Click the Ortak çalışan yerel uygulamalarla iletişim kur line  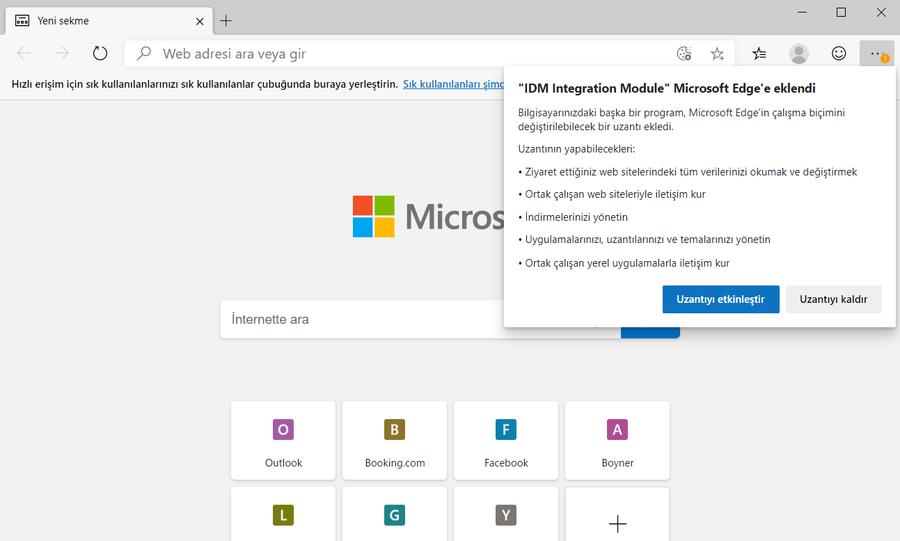pyautogui.click(x=627, y=263)
